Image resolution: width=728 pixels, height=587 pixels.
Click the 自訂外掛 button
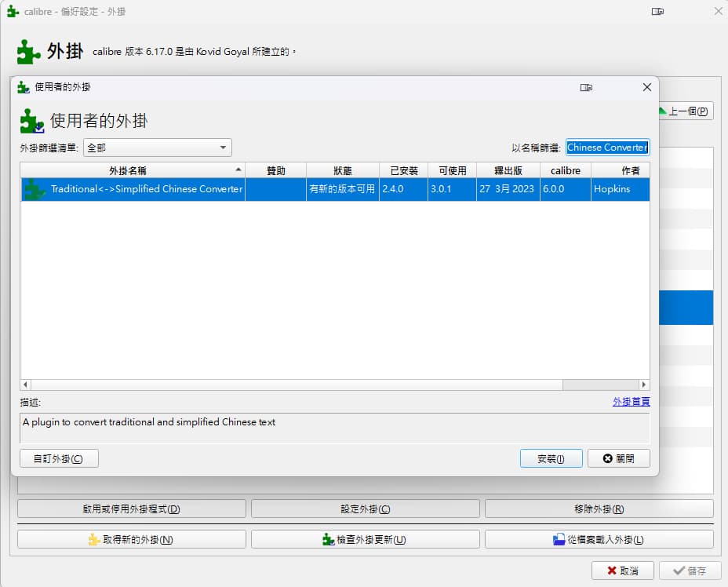[x=58, y=458]
